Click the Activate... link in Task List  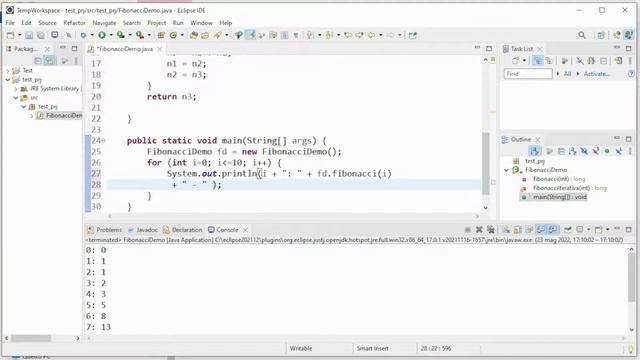tap(596, 74)
